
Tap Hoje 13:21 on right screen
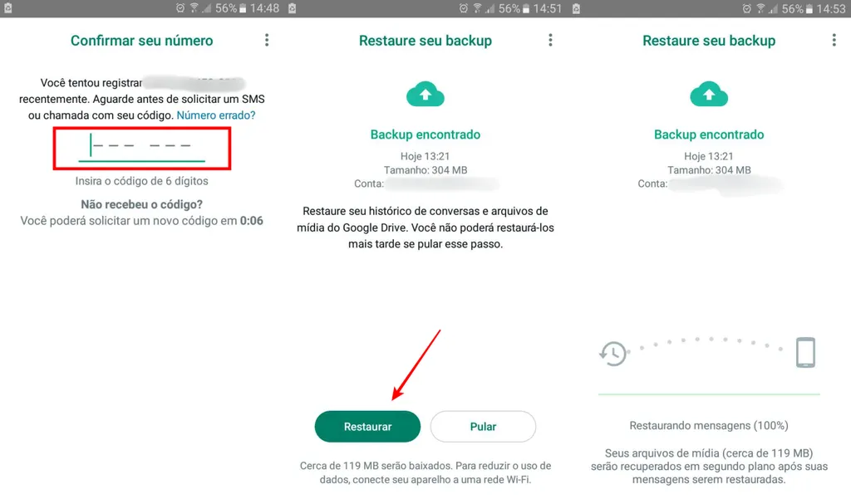coord(709,156)
